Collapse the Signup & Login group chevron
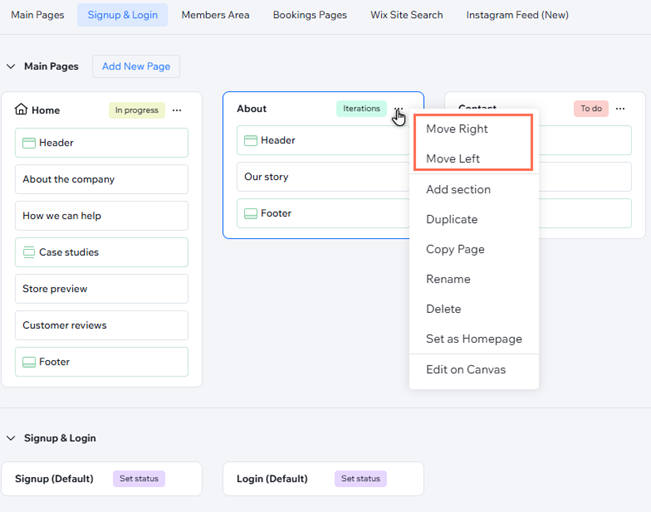 click(11, 438)
